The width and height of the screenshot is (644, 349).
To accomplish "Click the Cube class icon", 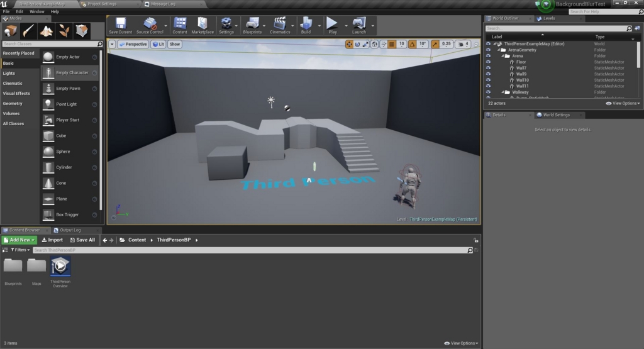I will (48, 136).
